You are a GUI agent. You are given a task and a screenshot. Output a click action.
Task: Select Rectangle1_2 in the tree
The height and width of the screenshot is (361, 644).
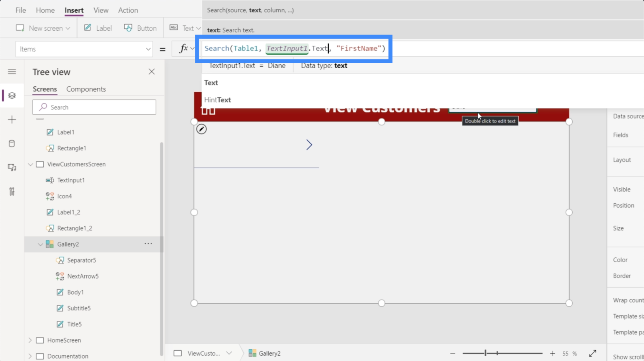pyautogui.click(x=75, y=228)
